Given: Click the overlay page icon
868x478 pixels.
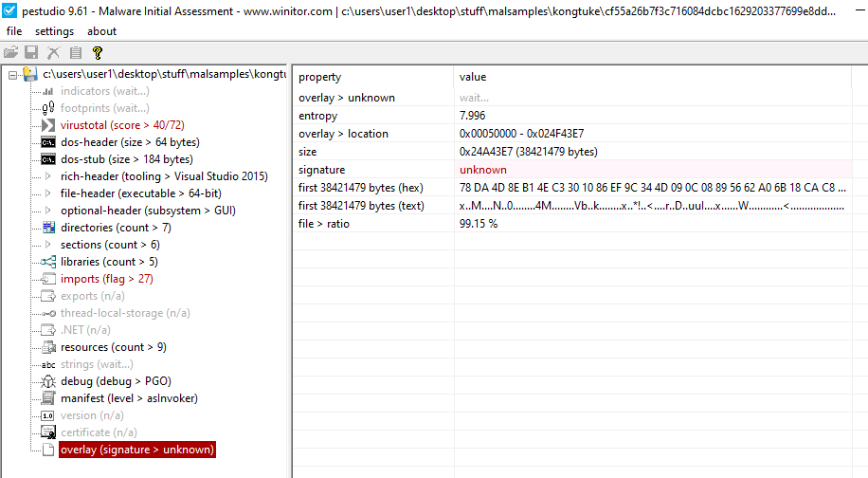Looking at the screenshot, I should pyautogui.click(x=48, y=450).
